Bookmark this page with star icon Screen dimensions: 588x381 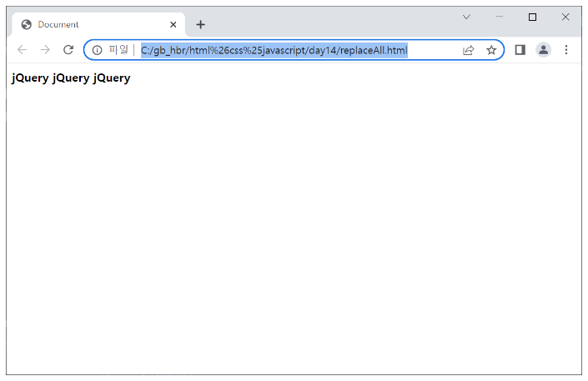(491, 50)
